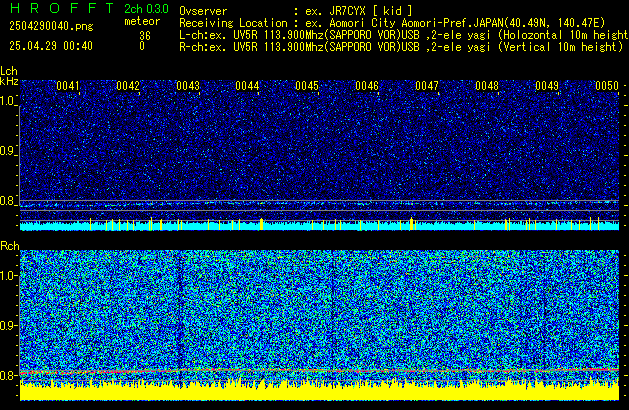
Task: Click the cyan Lch signal level strip
Action: click(319, 226)
